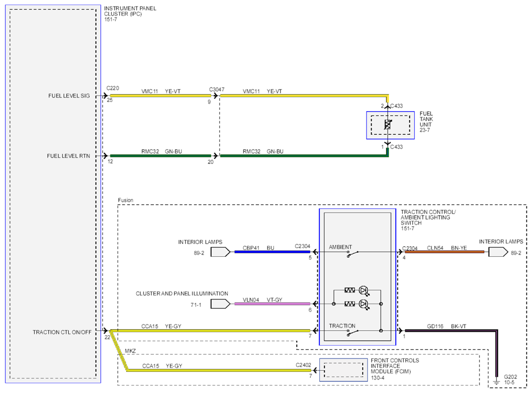Select the upper LED illumination symbol
The width and height of the screenshot is (532, 393).
pyautogui.click(x=364, y=291)
